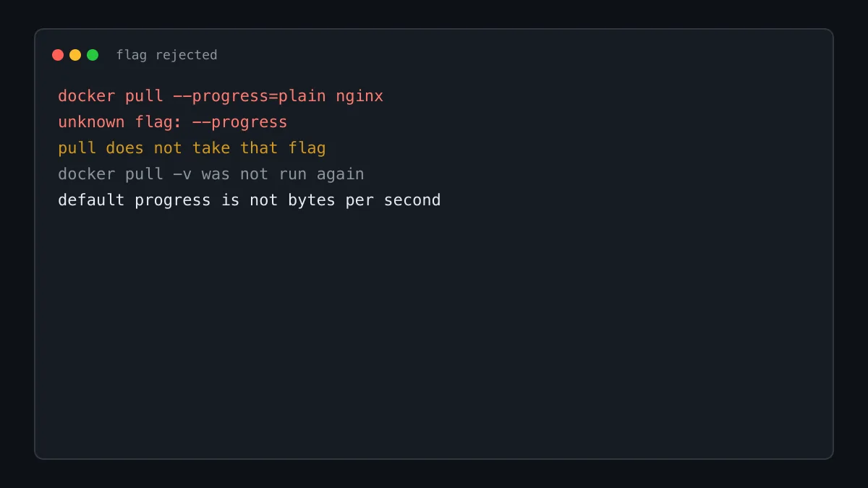The width and height of the screenshot is (868, 488).
Task: Select the "flag rejected" window title
Action: [x=166, y=55]
